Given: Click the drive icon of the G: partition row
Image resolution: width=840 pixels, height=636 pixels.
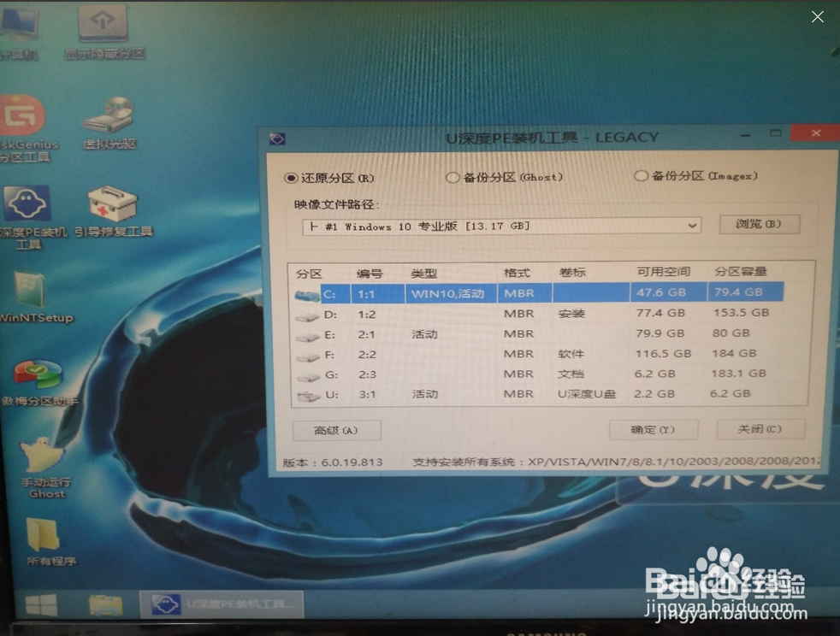Looking at the screenshot, I should 309,377.
